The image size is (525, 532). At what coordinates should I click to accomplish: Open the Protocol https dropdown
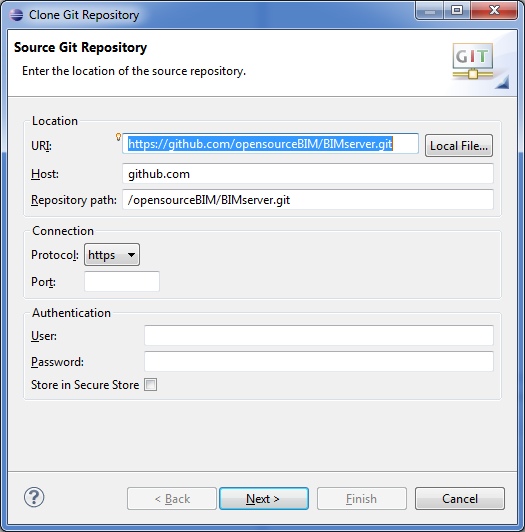click(112, 254)
